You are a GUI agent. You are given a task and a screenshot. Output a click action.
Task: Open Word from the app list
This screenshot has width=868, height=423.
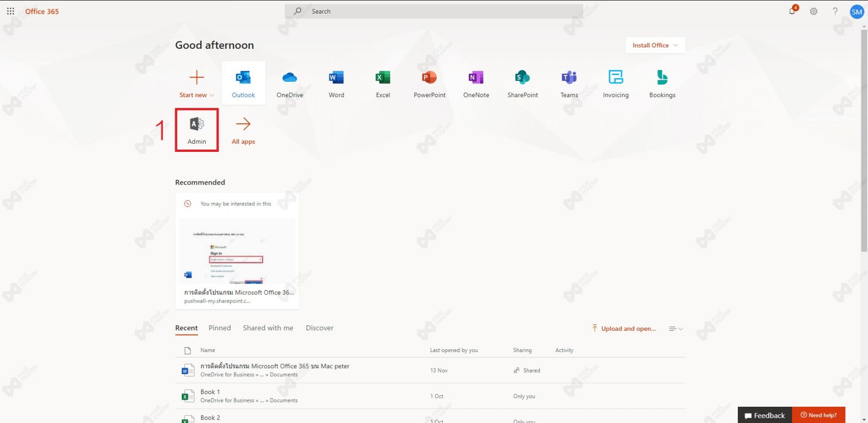pyautogui.click(x=336, y=83)
